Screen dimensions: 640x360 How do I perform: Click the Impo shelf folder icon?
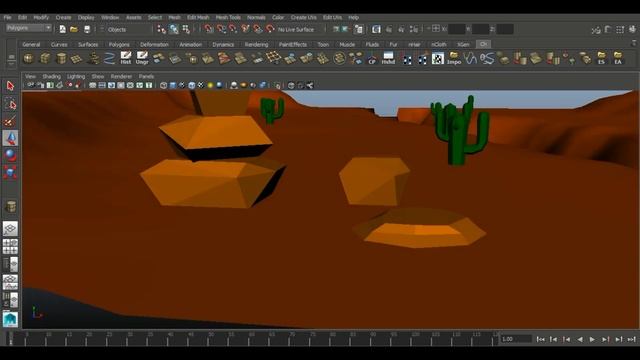[x=454, y=58]
